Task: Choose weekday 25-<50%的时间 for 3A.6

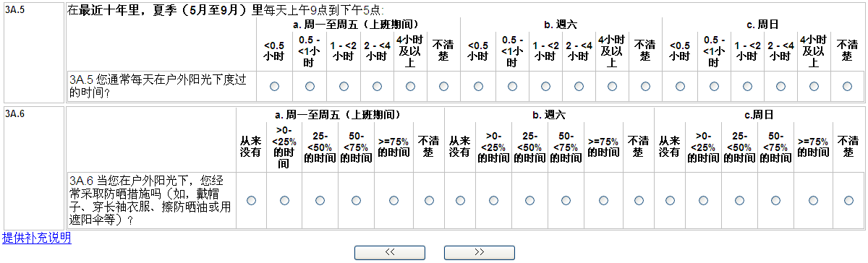Action: [x=320, y=200]
